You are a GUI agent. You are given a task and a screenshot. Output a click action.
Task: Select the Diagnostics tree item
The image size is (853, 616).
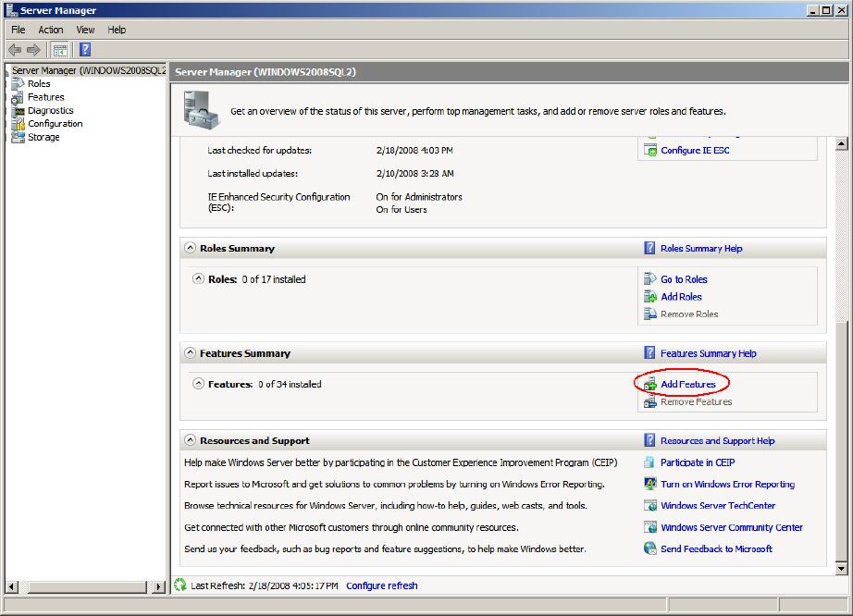pyautogui.click(x=51, y=110)
